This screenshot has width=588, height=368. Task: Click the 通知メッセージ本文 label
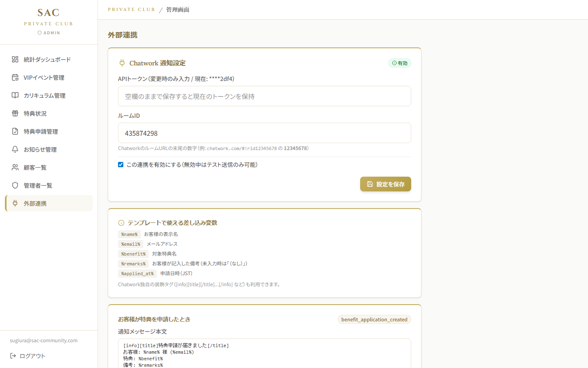(143, 332)
